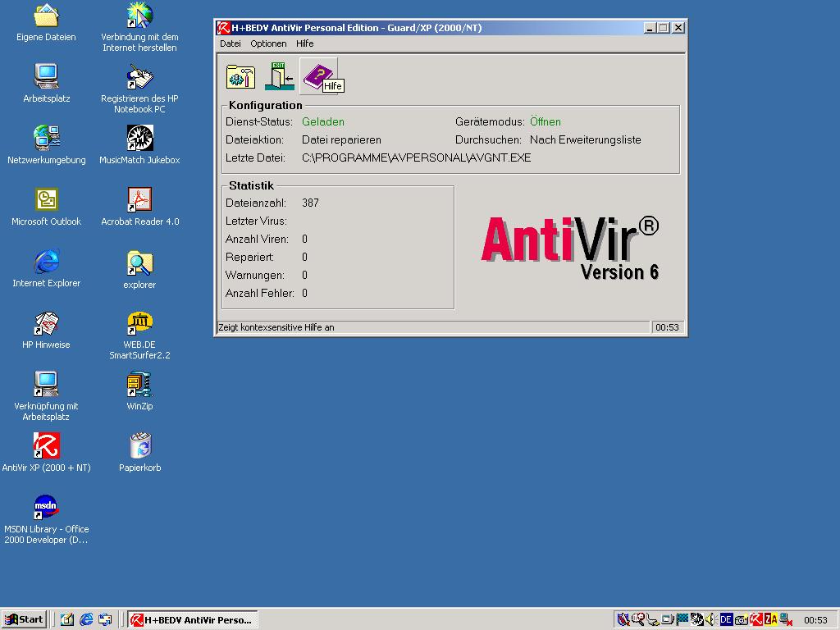This screenshot has width=840, height=630.
Task: Click the speaker volume tray icon
Action: 711,620
